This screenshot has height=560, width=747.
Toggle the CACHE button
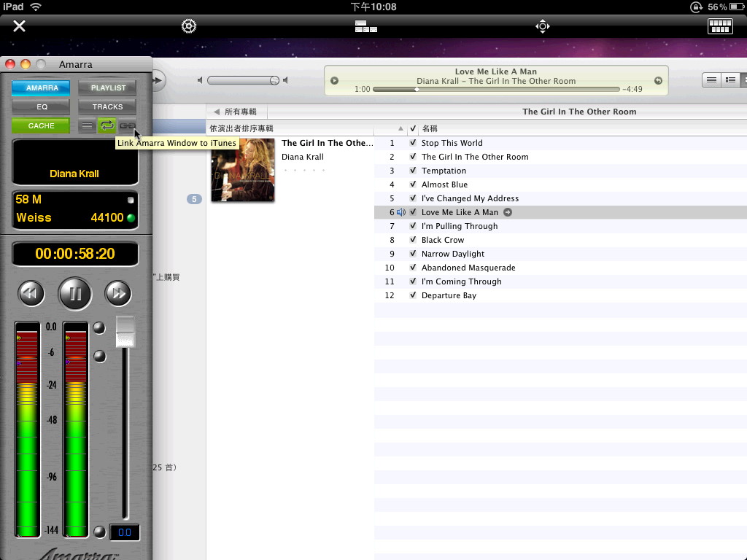pyautogui.click(x=42, y=125)
